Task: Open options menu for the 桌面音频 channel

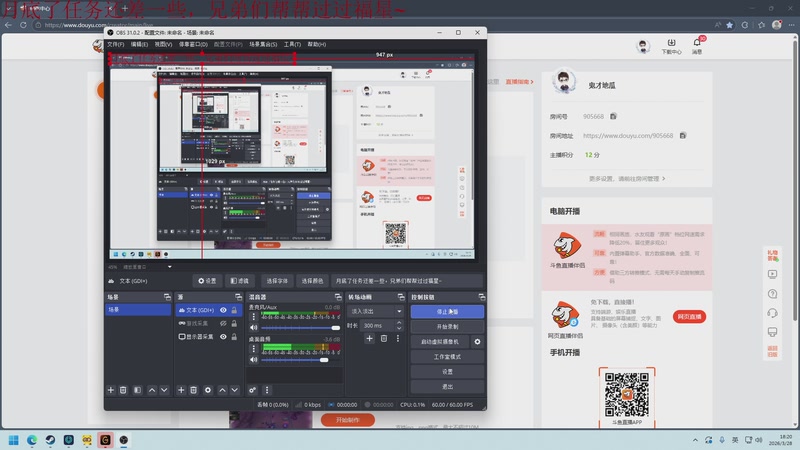Action: pyautogui.click(x=254, y=349)
